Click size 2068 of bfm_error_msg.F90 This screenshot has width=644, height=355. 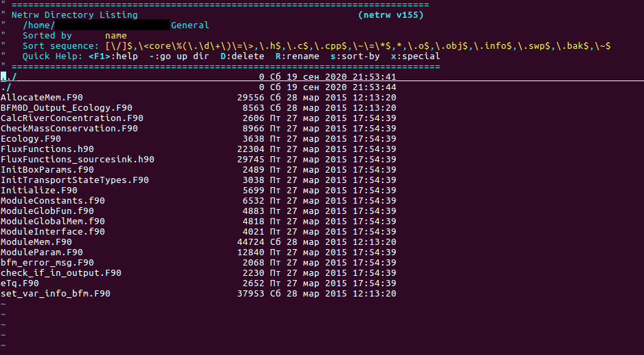click(254, 262)
